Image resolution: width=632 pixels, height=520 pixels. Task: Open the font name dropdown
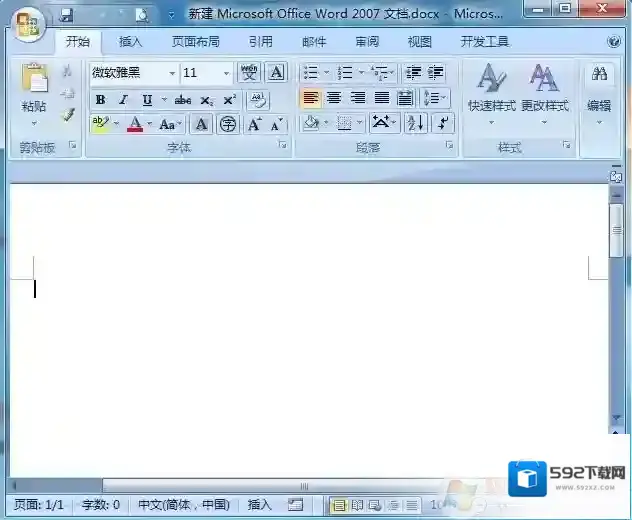[x=172, y=73]
